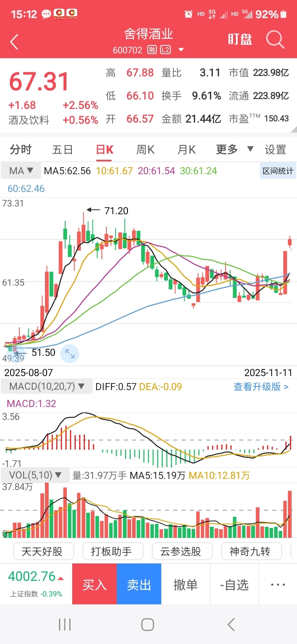Tap the 60:62.46 moving average legend
Viewport: 297px width, 644px height.
tap(26, 189)
